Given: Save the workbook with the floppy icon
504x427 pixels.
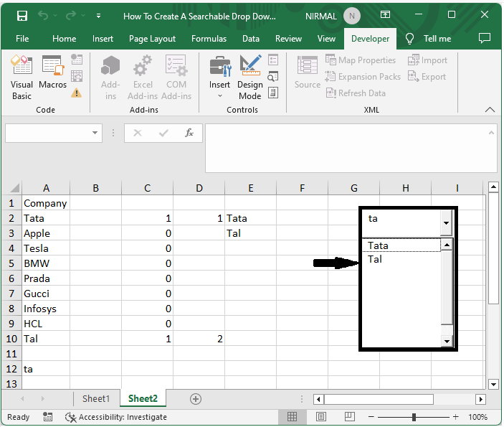Looking at the screenshot, I should [x=22, y=16].
